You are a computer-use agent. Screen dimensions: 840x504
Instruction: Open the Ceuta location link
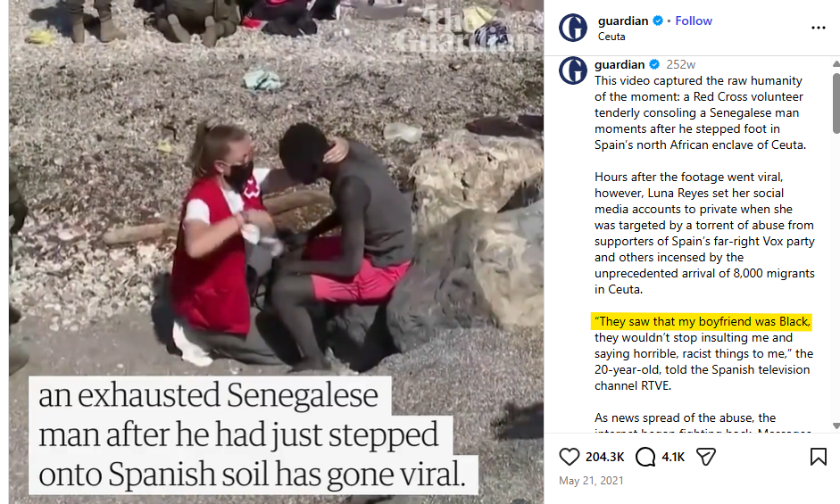[x=611, y=37]
